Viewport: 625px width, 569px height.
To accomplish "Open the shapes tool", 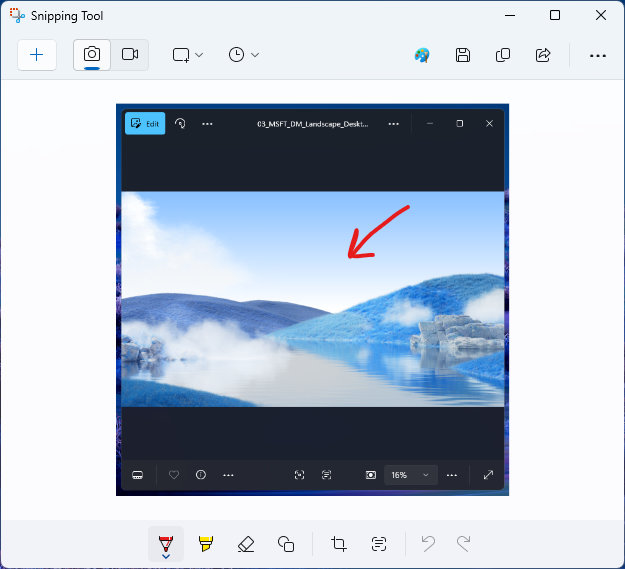I will pos(286,543).
